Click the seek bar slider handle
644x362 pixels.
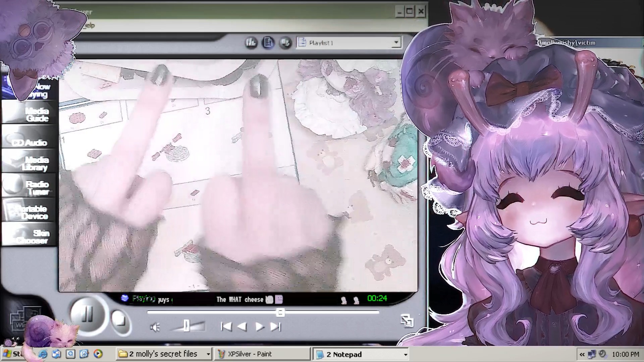pyautogui.click(x=280, y=312)
